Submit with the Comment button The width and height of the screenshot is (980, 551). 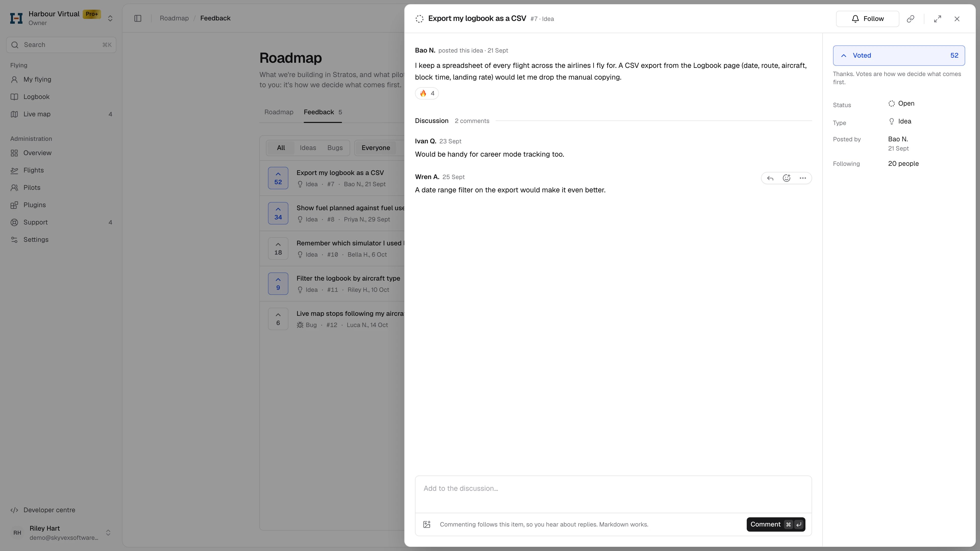pos(776,524)
